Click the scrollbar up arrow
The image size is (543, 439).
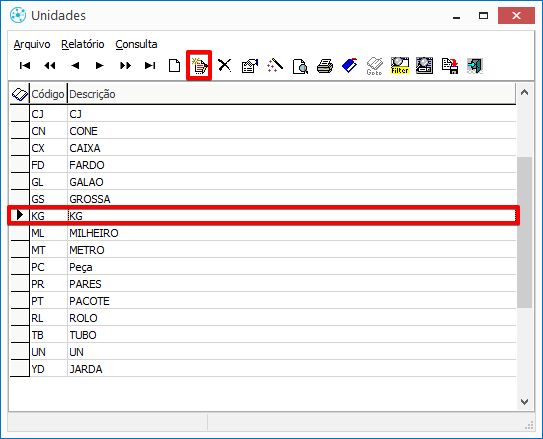pos(524,92)
